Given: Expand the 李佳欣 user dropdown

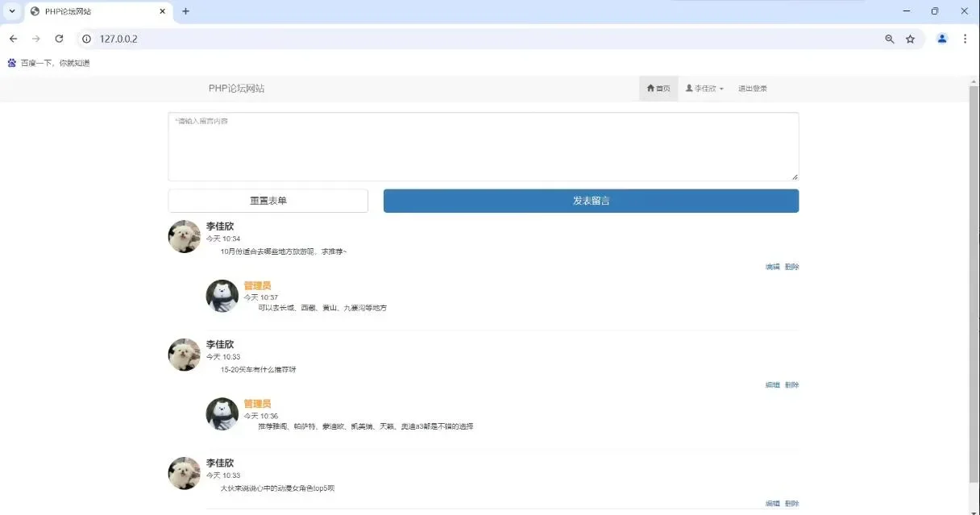Looking at the screenshot, I should (704, 88).
